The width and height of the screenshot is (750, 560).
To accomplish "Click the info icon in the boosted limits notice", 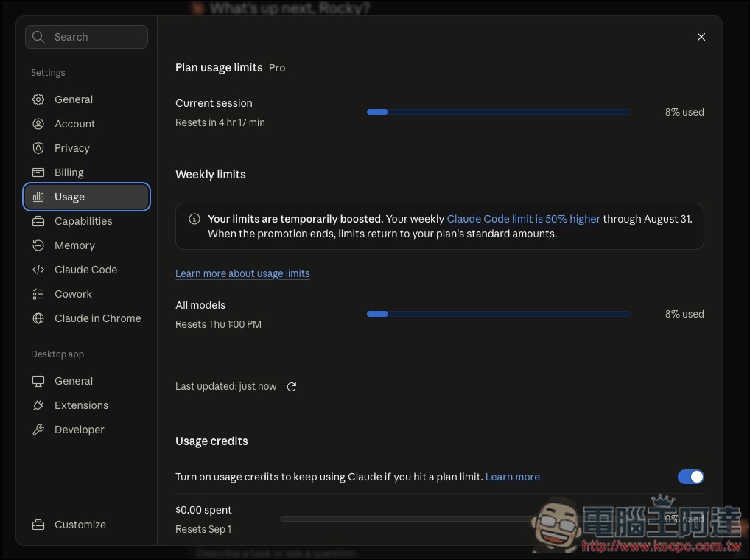I will coord(194,219).
